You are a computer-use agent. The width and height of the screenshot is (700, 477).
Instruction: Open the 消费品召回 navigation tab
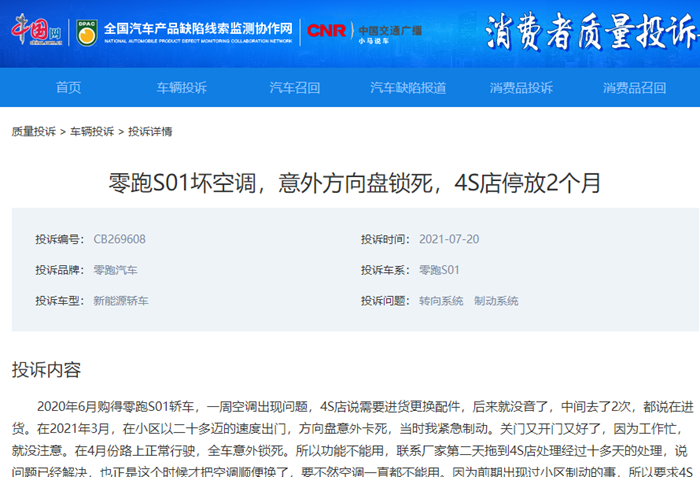pos(634,88)
